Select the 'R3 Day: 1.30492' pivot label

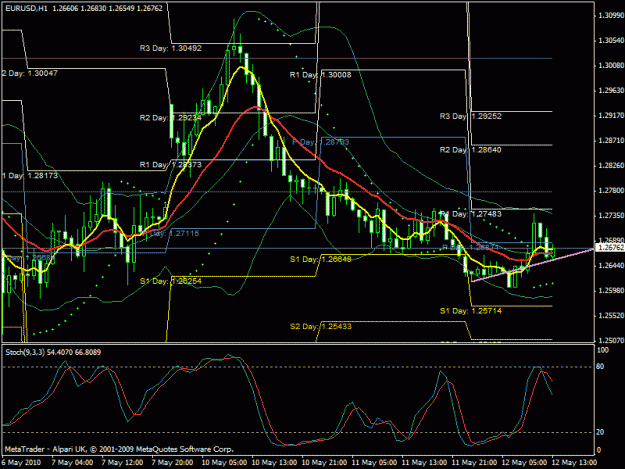click(x=171, y=48)
